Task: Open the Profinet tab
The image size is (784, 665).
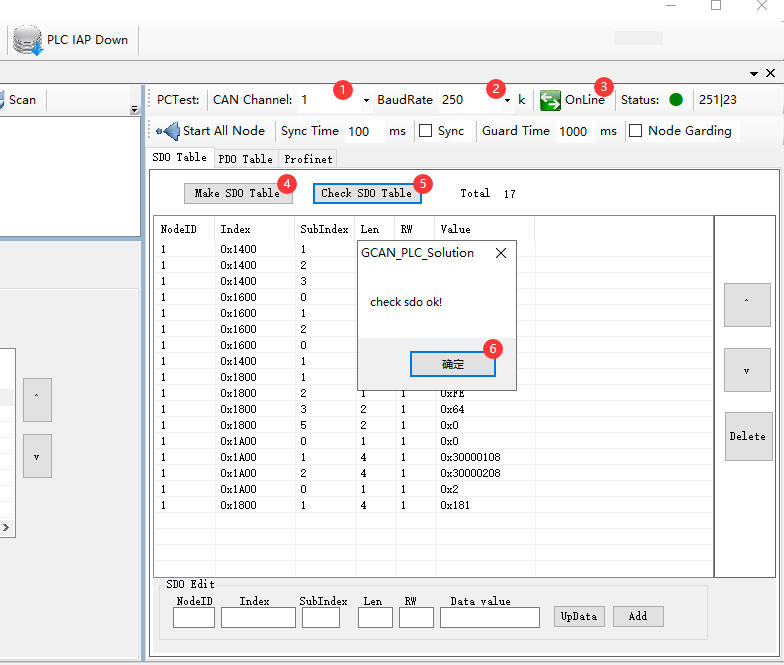Action: tap(308, 159)
